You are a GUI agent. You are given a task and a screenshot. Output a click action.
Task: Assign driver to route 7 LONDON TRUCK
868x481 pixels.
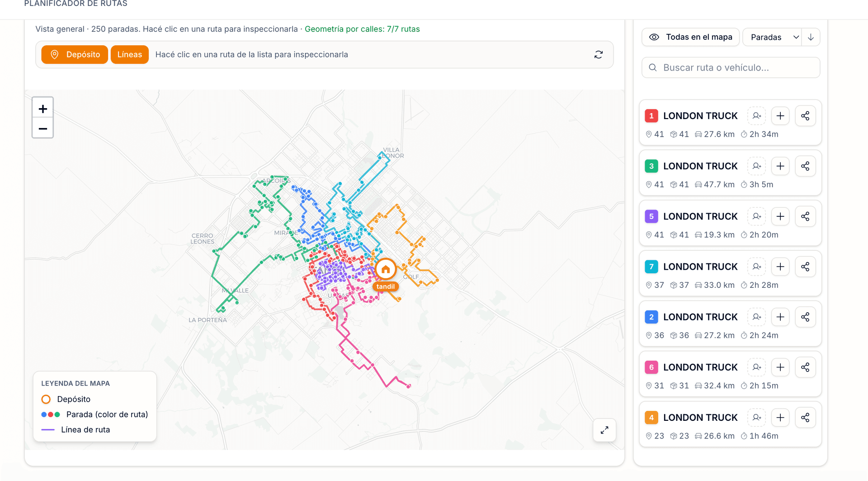coord(757,267)
